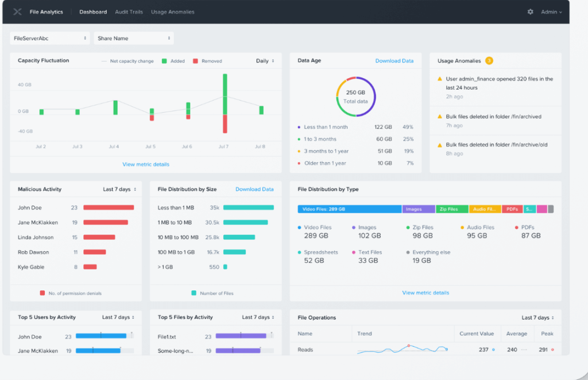
Task: Click the Average column header
Action: click(517, 333)
